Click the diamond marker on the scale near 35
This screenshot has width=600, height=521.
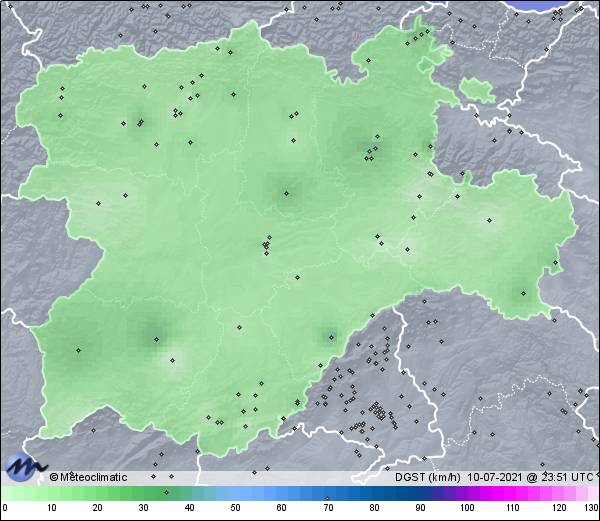[166, 492]
